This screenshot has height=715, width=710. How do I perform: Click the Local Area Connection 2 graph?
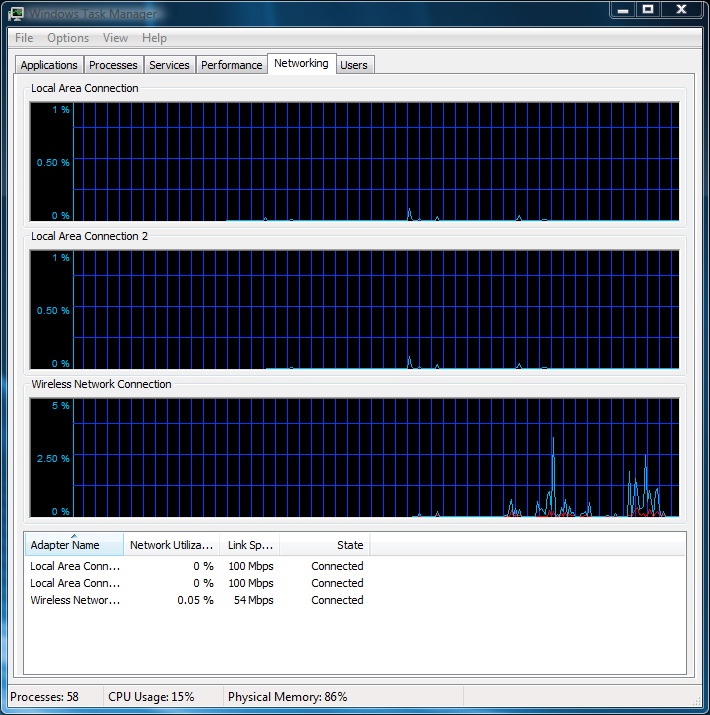[375, 310]
